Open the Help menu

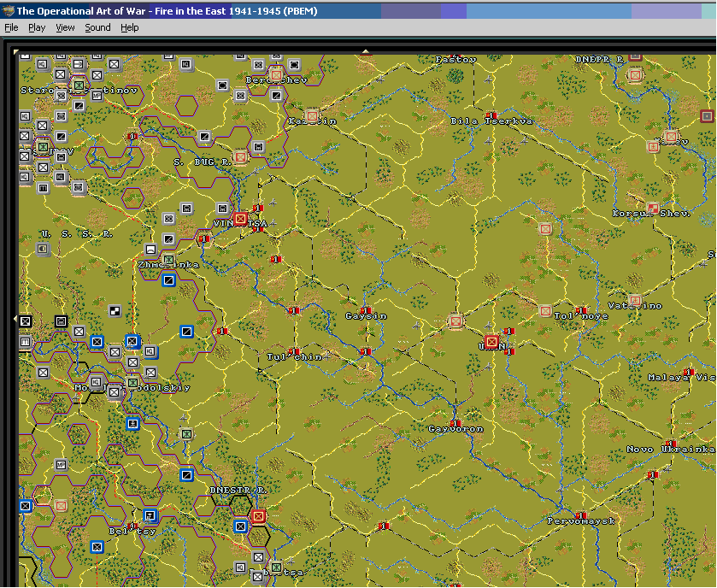pos(129,27)
